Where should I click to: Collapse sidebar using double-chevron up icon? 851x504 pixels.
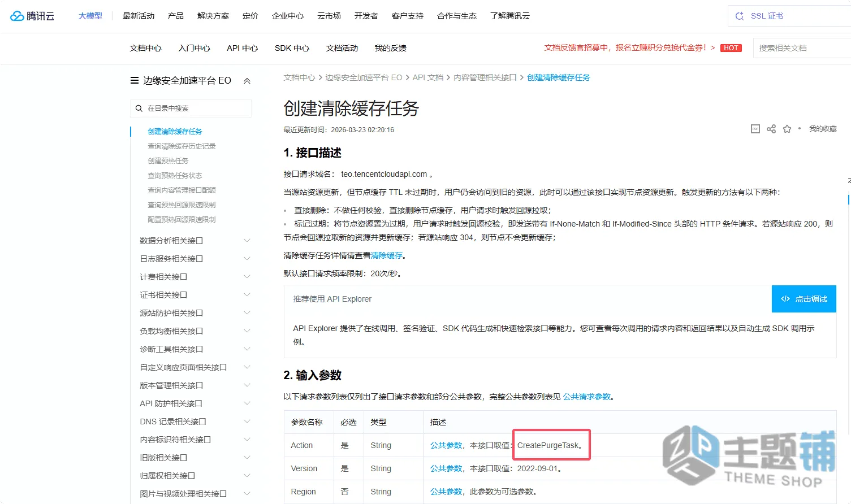247,81
